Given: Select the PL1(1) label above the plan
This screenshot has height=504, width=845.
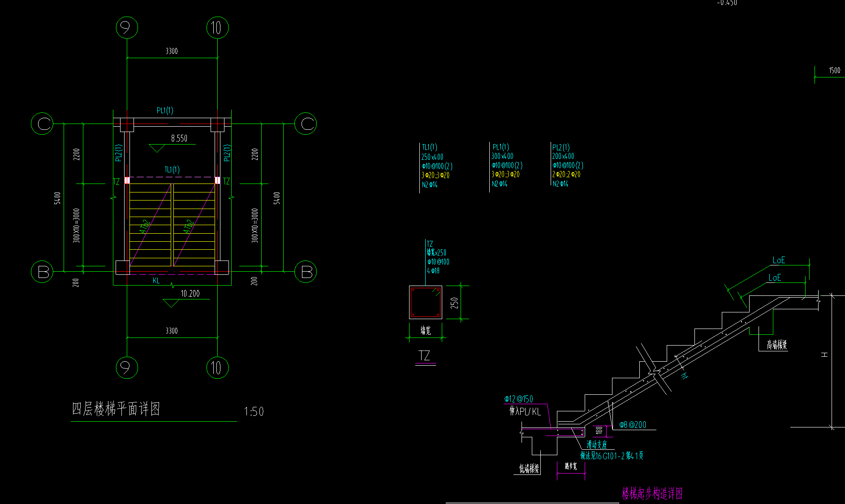Looking at the screenshot, I should (x=165, y=111).
